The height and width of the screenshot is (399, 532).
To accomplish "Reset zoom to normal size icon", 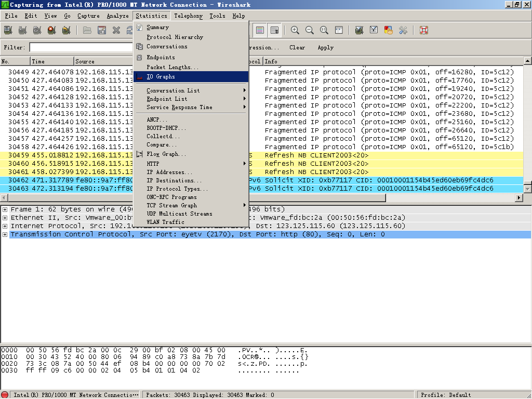I will click(324, 30).
